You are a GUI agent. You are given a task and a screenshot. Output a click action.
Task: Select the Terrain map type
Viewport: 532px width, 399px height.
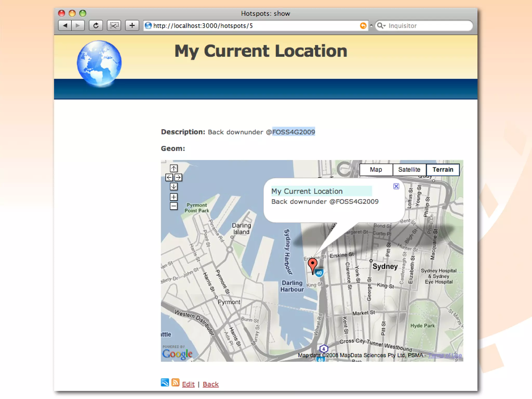click(x=443, y=170)
